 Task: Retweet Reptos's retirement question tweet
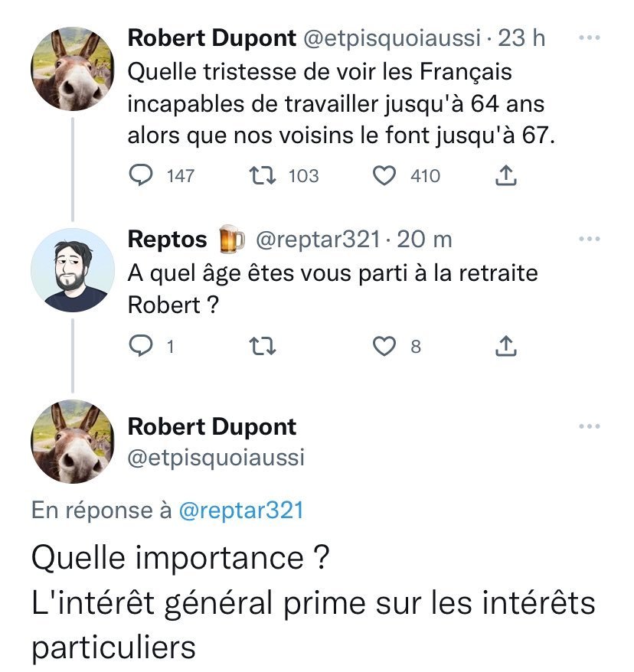coord(263,347)
